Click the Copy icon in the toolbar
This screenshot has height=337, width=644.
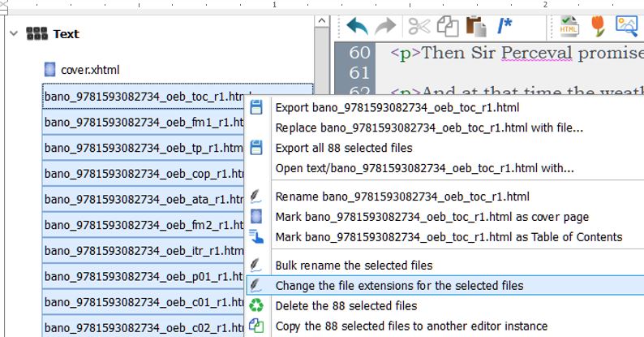(x=447, y=27)
